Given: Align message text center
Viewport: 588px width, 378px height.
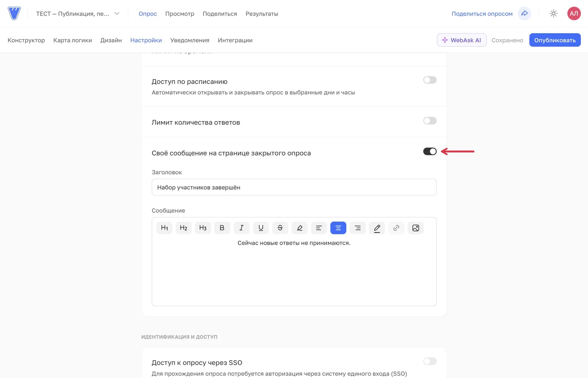Looking at the screenshot, I should point(338,228).
